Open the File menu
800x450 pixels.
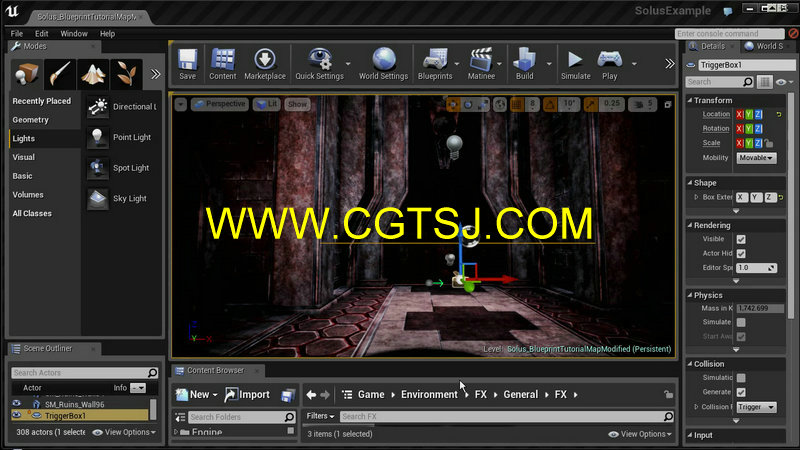[x=17, y=34]
